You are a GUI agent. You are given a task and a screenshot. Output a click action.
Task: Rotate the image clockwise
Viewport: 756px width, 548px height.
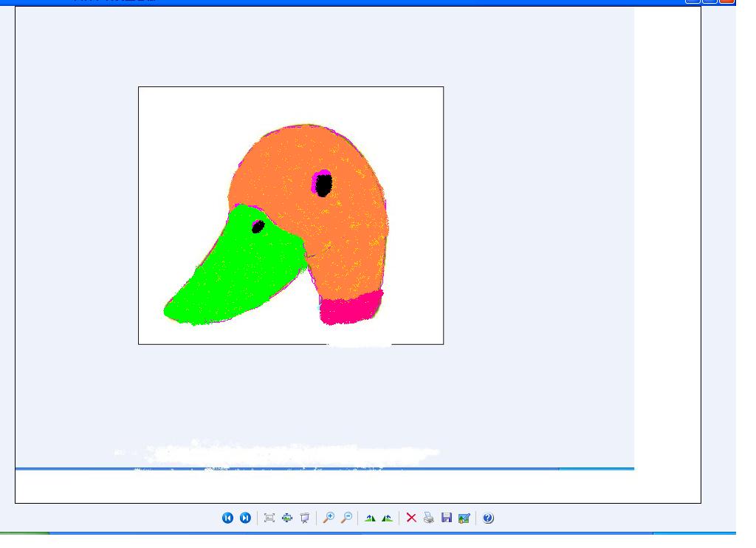370,518
